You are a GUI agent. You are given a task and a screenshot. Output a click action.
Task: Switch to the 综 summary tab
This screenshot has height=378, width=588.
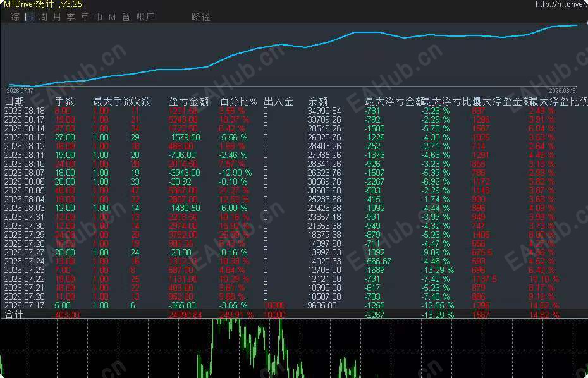click(15, 17)
